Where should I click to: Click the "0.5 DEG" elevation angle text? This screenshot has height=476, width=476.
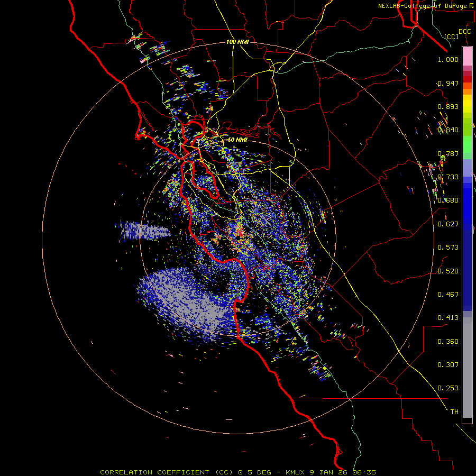click(x=255, y=472)
